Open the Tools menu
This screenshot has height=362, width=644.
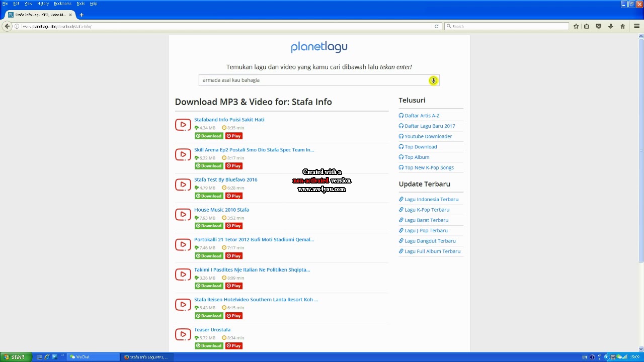pyautogui.click(x=80, y=4)
